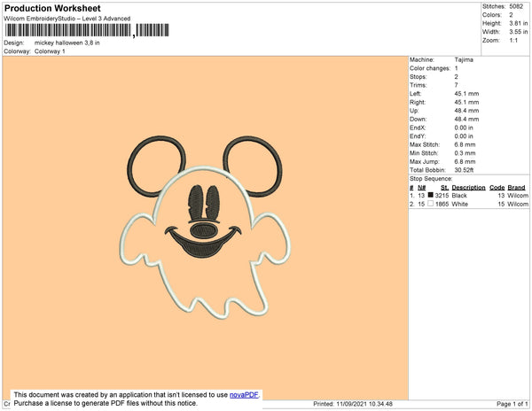Click the 'Page 1 of 1' footer text

pos(512,404)
